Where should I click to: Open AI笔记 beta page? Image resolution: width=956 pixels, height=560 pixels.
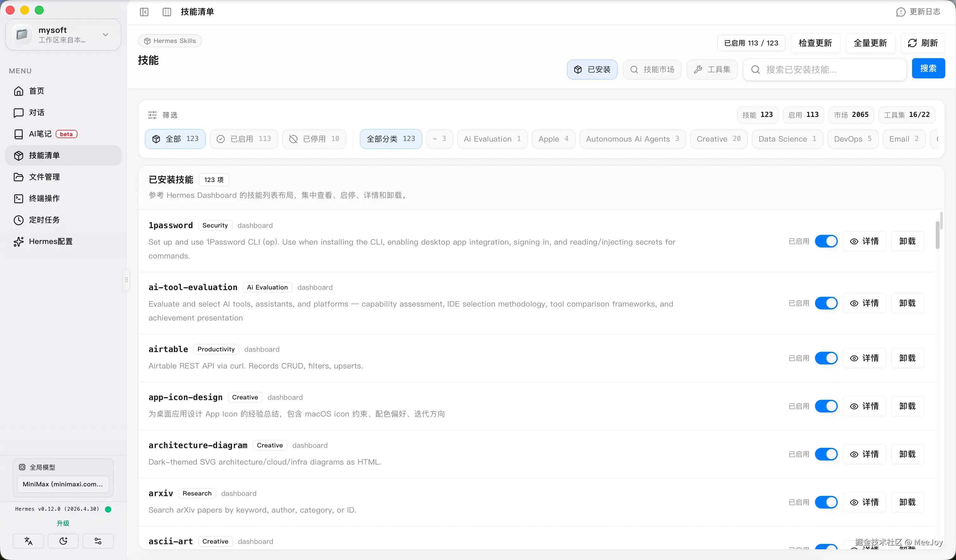tap(63, 134)
